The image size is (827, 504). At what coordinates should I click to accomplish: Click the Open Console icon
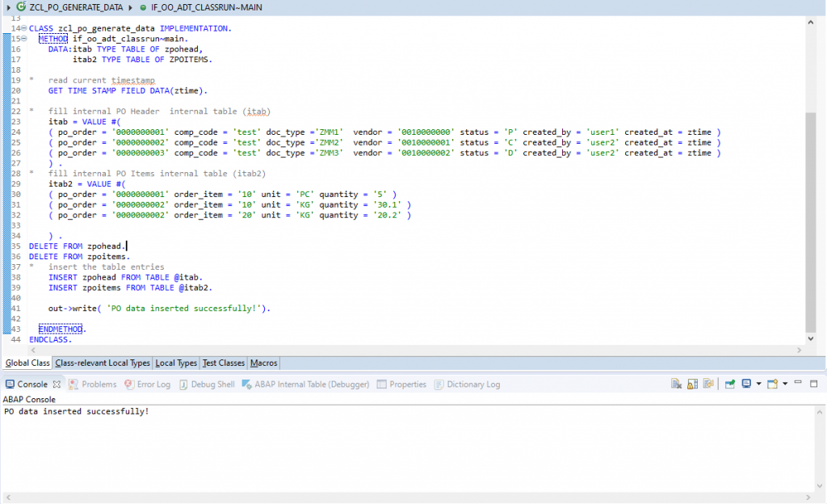773,384
